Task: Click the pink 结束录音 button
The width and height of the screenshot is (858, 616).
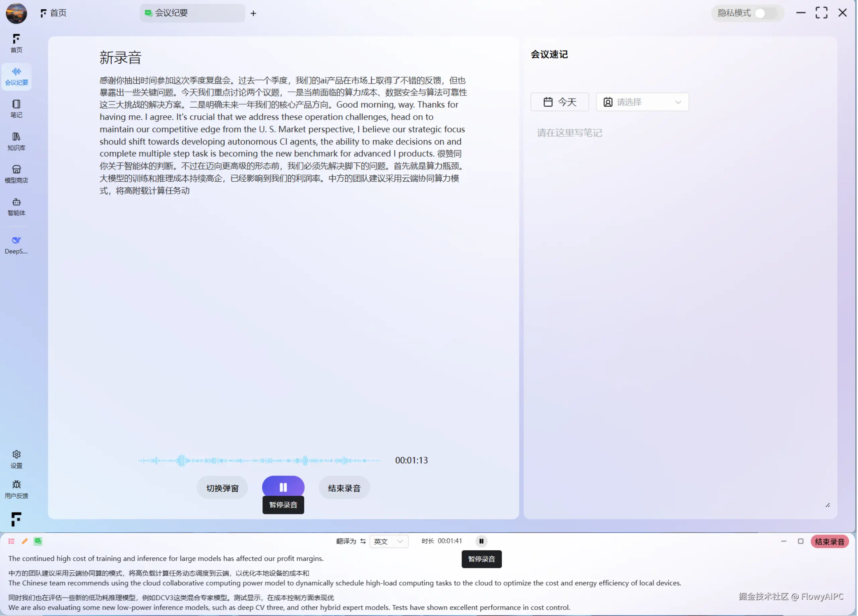Action: [x=829, y=542]
